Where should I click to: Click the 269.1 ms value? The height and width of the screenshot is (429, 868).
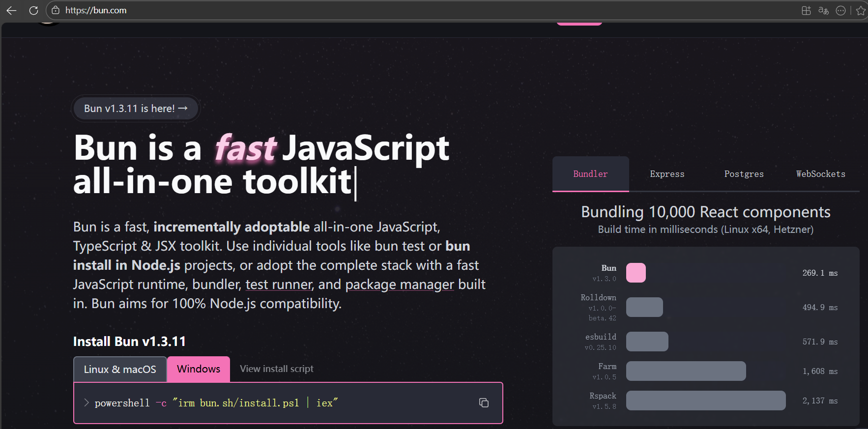[820, 273]
